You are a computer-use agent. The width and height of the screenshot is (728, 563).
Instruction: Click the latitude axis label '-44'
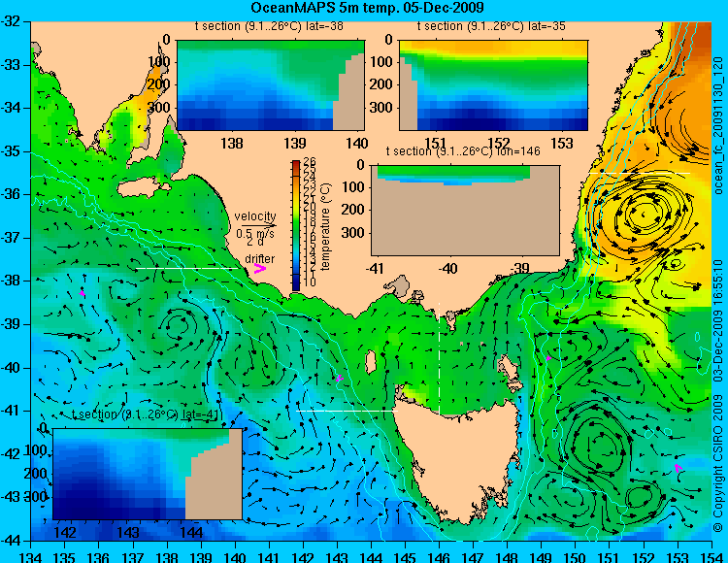pyautogui.click(x=11, y=541)
